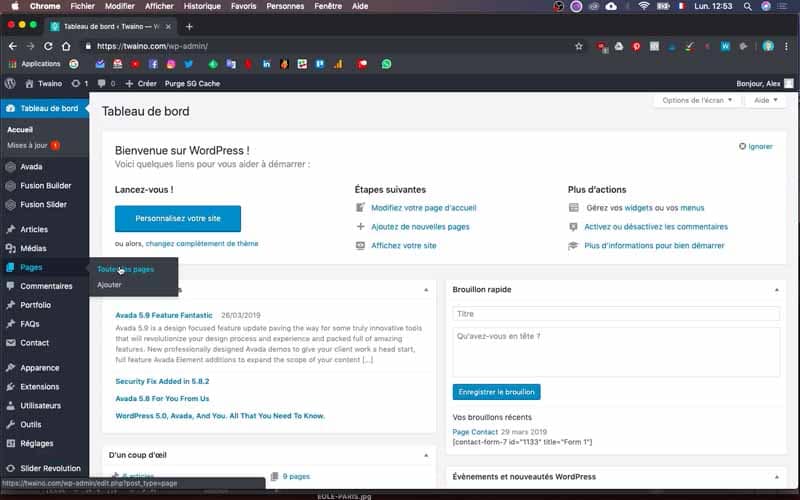Open the comments bubble in admin bar
The width and height of the screenshot is (800, 500).
106,83
